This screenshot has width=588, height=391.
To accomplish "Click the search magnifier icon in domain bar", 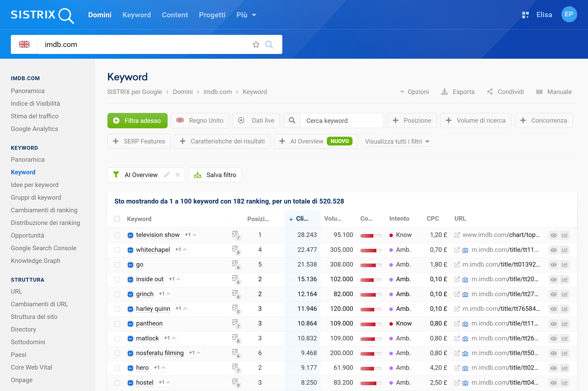I will pos(269,45).
